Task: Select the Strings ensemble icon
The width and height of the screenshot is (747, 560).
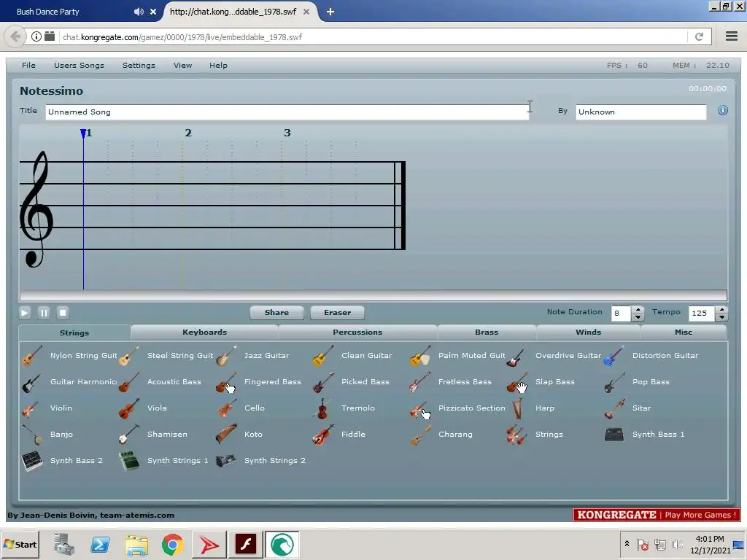Action: point(517,435)
